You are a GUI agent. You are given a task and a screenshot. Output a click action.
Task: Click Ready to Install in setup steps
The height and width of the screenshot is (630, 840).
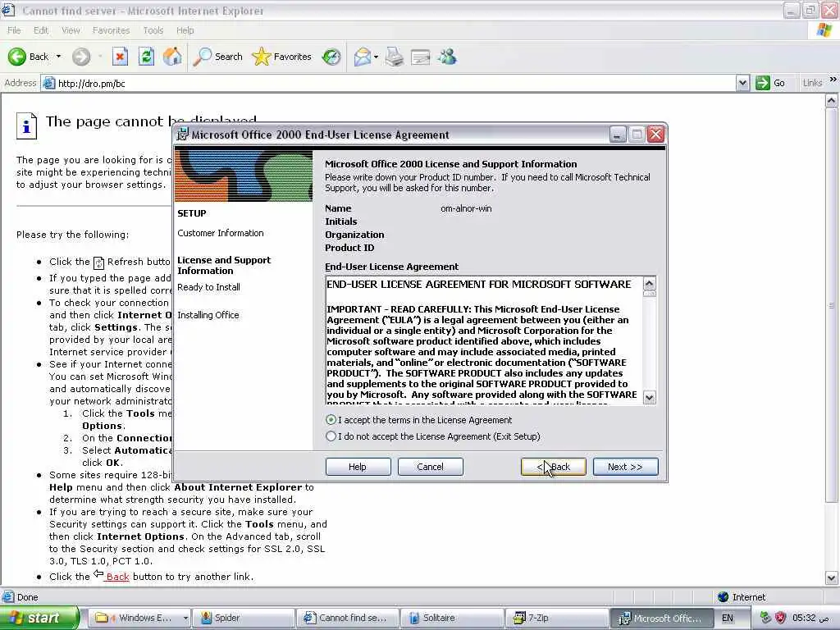(208, 287)
